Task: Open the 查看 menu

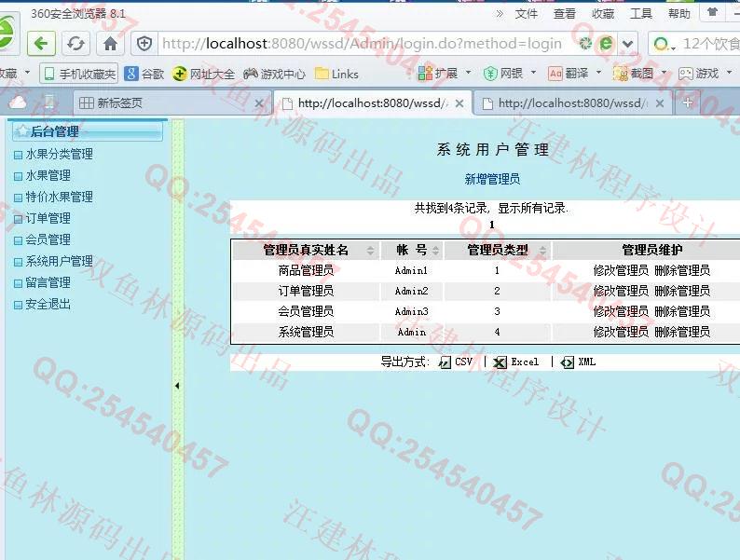Action: tap(565, 14)
